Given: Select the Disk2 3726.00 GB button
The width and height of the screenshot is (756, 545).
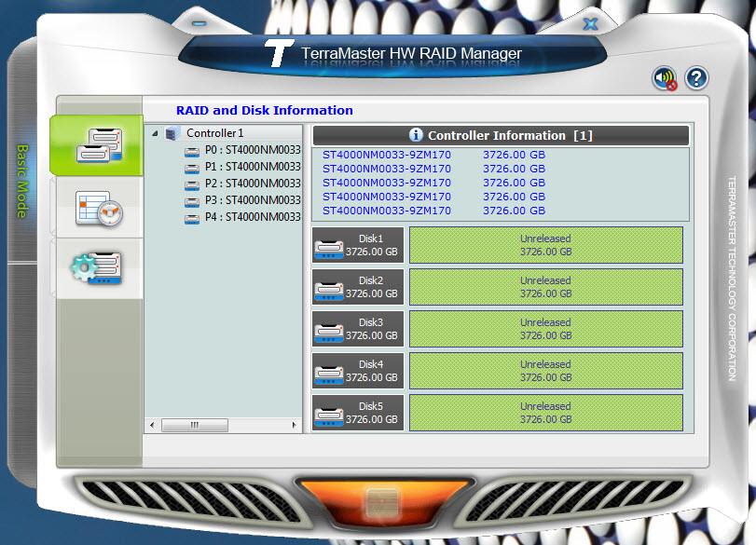Looking at the screenshot, I should click(358, 287).
